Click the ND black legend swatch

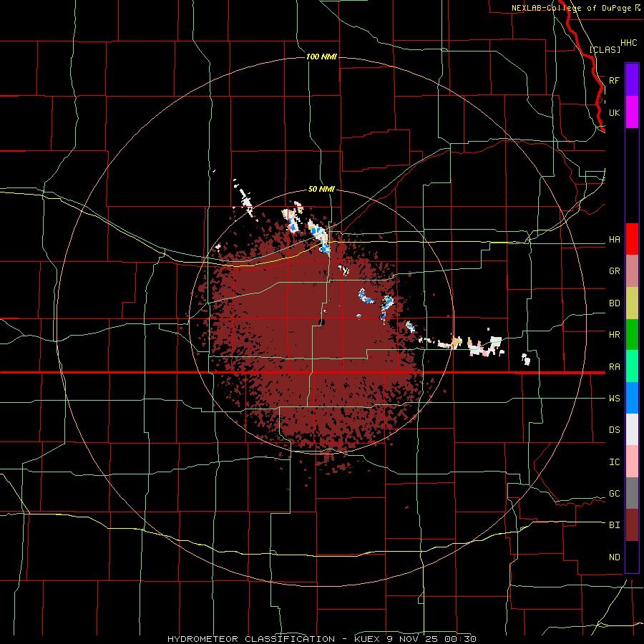click(632, 557)
